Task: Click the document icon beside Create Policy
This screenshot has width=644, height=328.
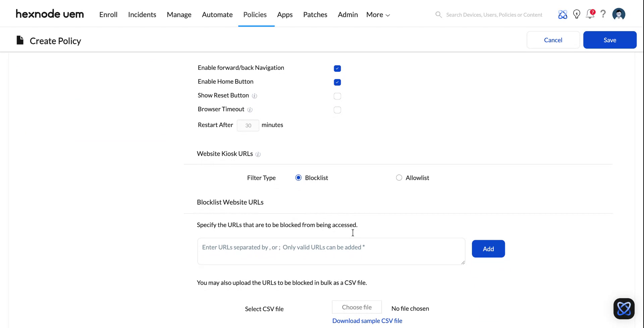Action: 19,40
